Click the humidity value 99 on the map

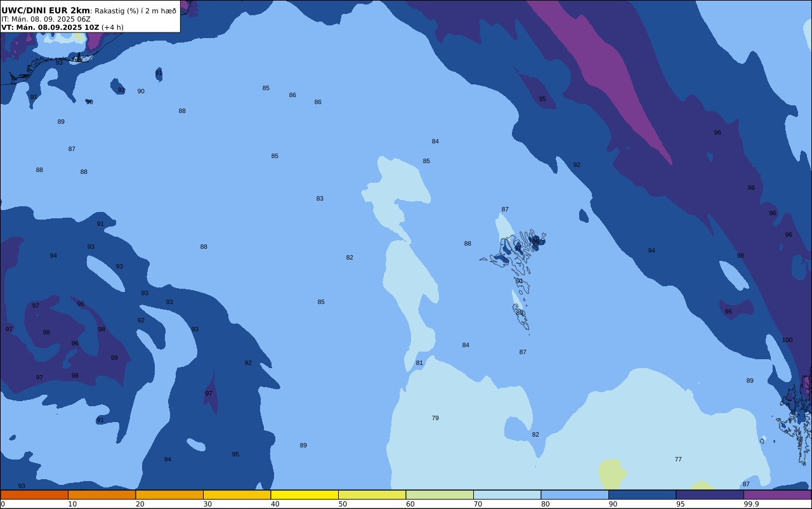(x=114, y=358)
